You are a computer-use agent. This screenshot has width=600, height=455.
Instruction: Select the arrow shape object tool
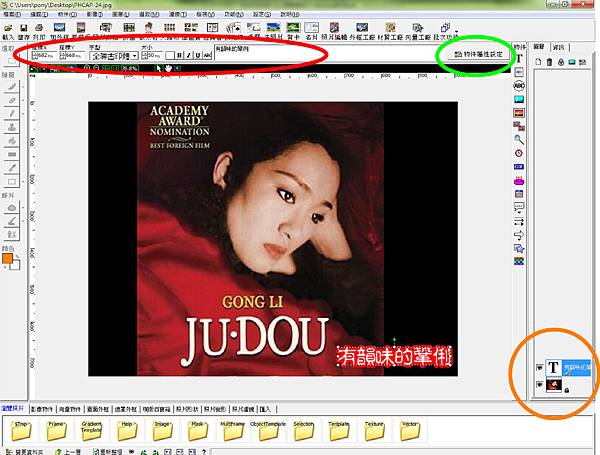[x=519, y=235]
